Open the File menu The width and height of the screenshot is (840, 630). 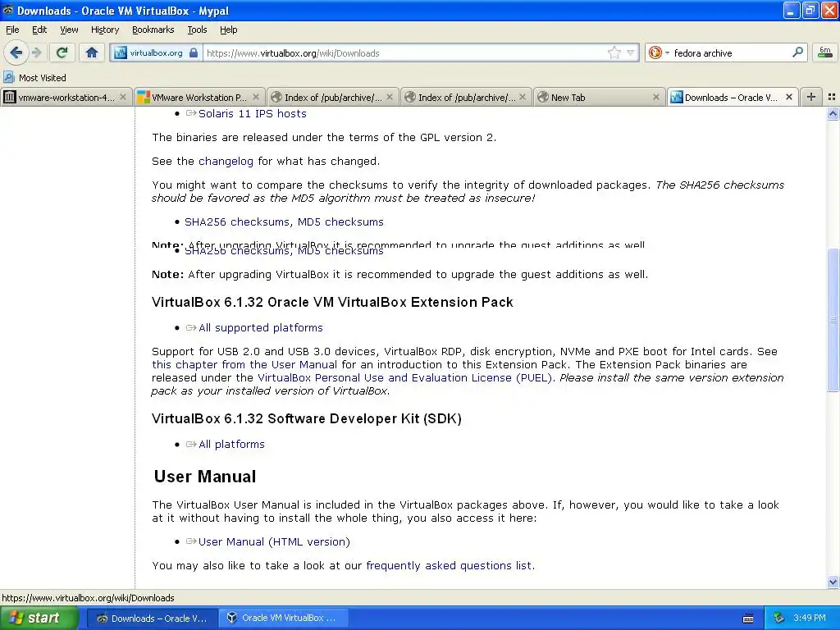click(x=12, y=30)
